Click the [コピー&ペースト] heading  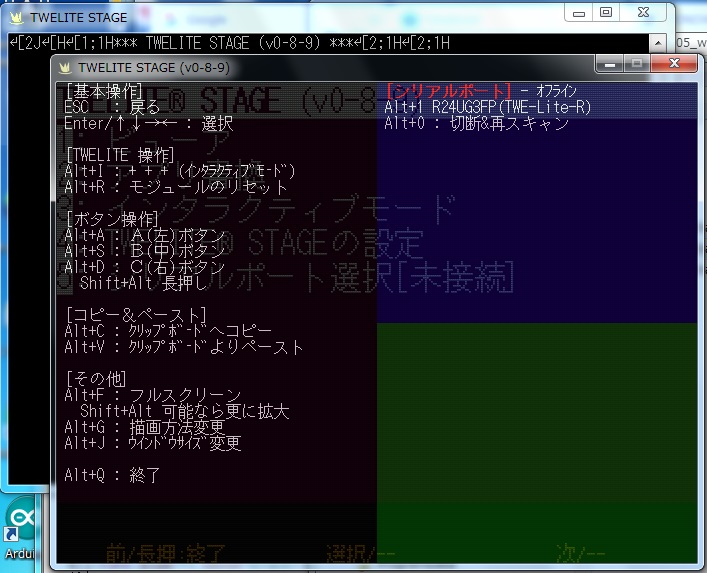[x=136, y=315]
